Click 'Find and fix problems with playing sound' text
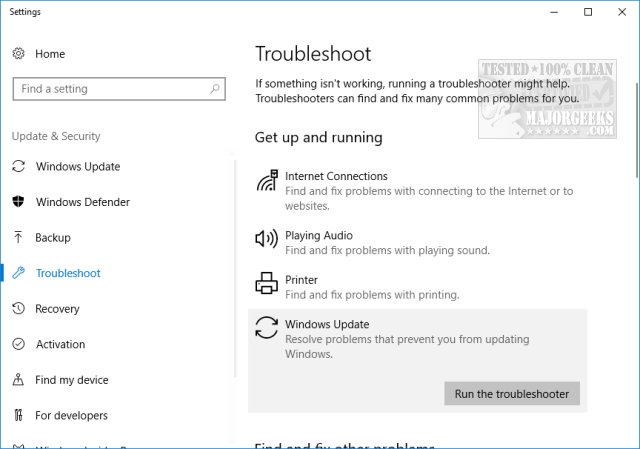This screenshot has width=640, height=449. (x=387, y=250)
